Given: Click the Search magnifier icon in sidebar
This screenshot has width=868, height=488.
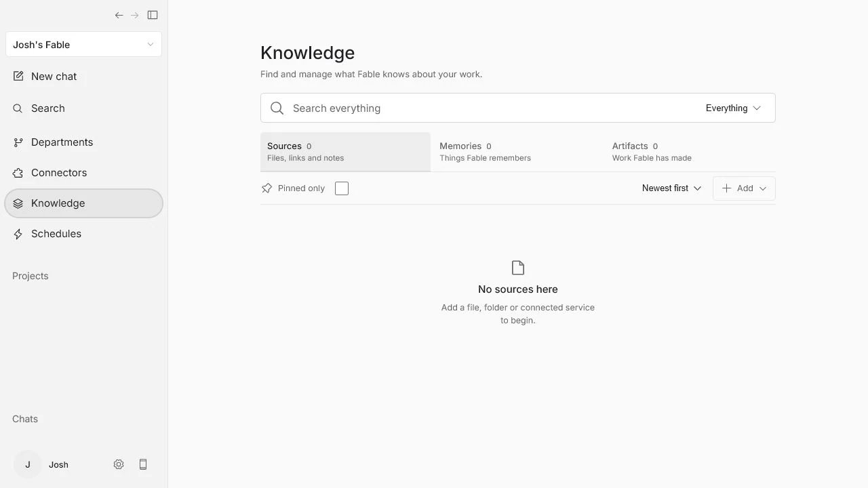Looking at the screenshot, I should [x=18, y=108].
